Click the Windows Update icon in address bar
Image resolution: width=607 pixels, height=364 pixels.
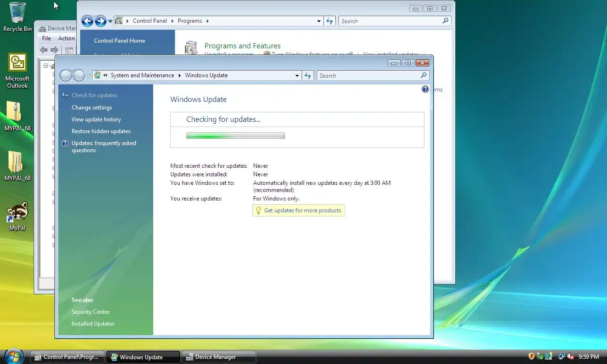click(97, 75)
